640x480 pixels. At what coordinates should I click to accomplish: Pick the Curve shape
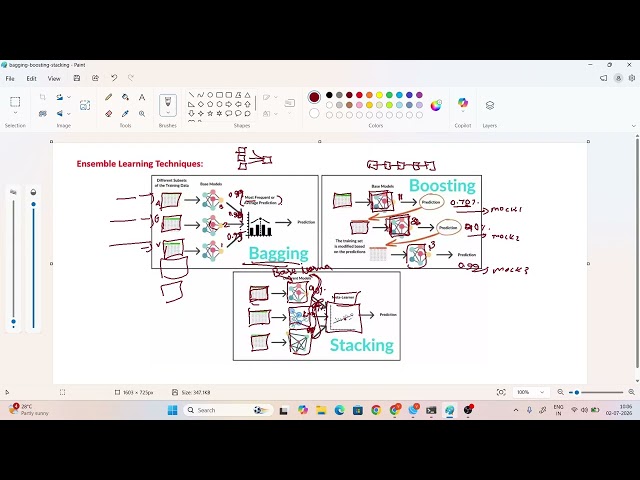pyautogui.click(x=200, y=95)
